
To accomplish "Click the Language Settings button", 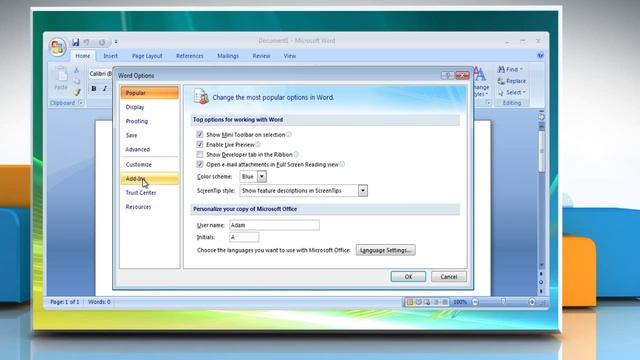I will [x=386, y=250].
